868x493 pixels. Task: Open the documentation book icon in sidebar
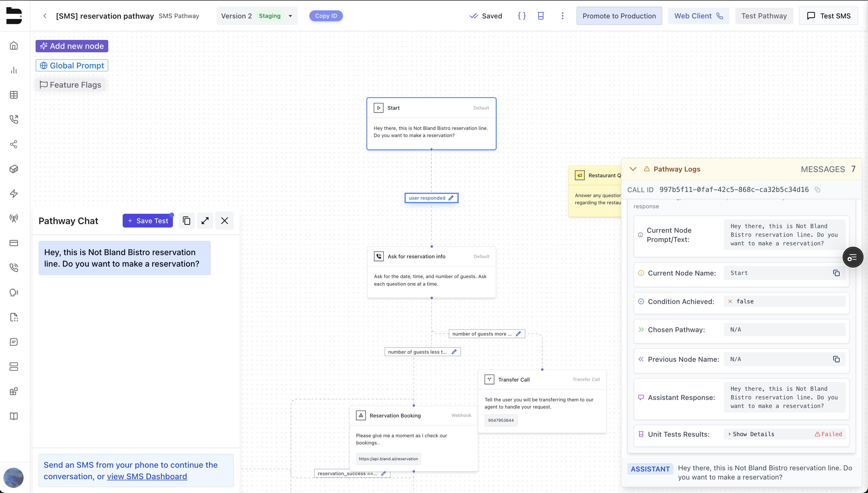coord(13,416)
